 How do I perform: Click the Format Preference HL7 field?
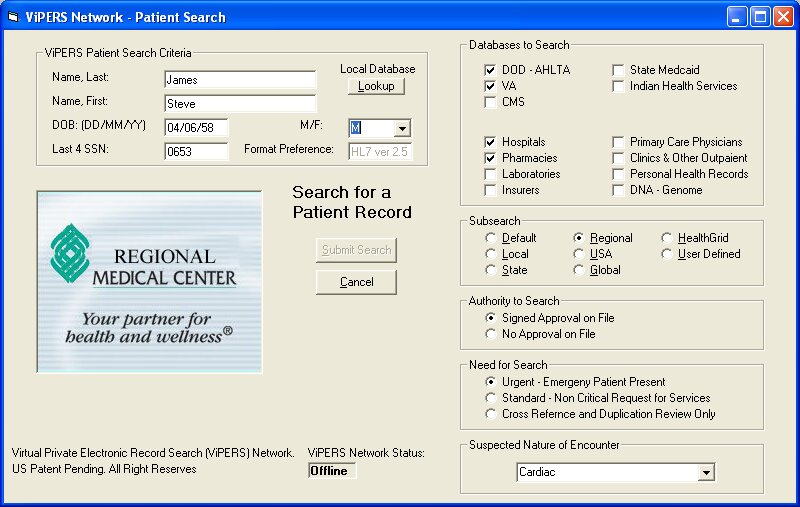coord(379,152)
